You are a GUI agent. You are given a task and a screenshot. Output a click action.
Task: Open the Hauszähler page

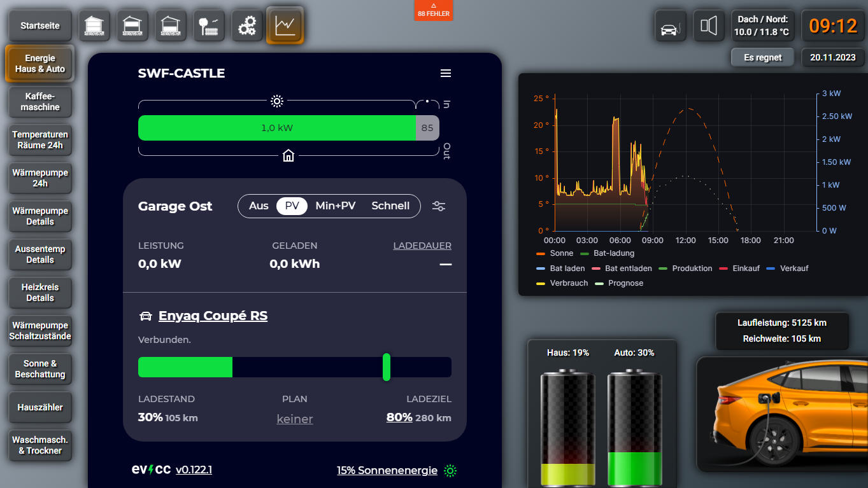click(40, 407)
